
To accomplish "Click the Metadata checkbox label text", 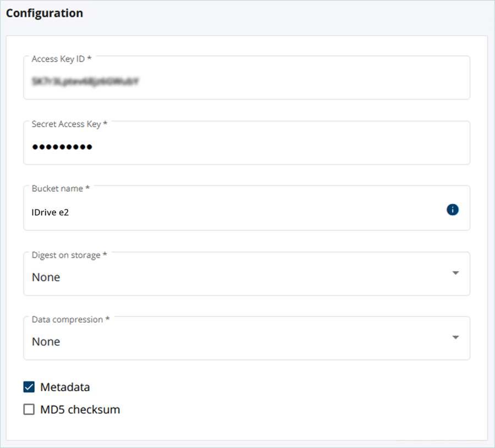I will [x=65, y=387].
